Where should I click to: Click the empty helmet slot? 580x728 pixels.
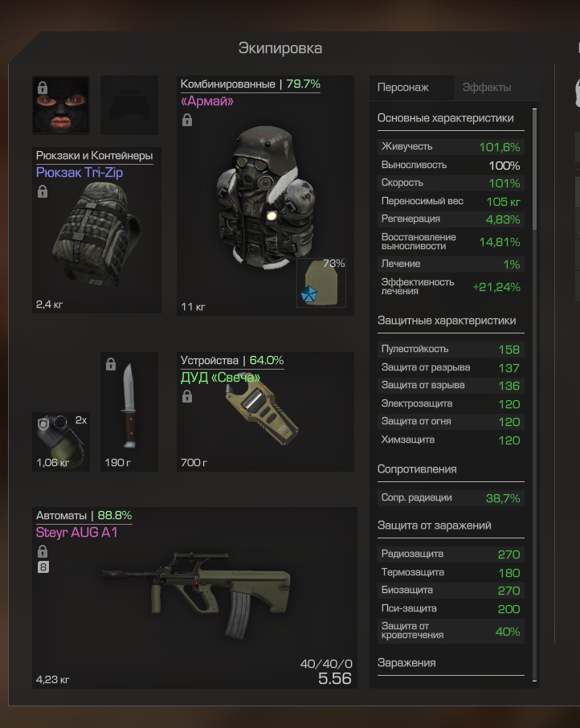129,105
